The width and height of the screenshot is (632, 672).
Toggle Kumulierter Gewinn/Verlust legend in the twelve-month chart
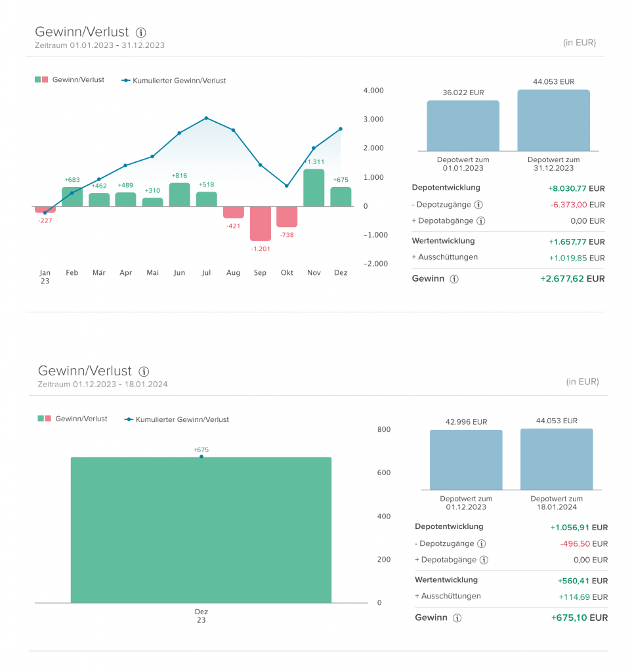coord(175,81)
